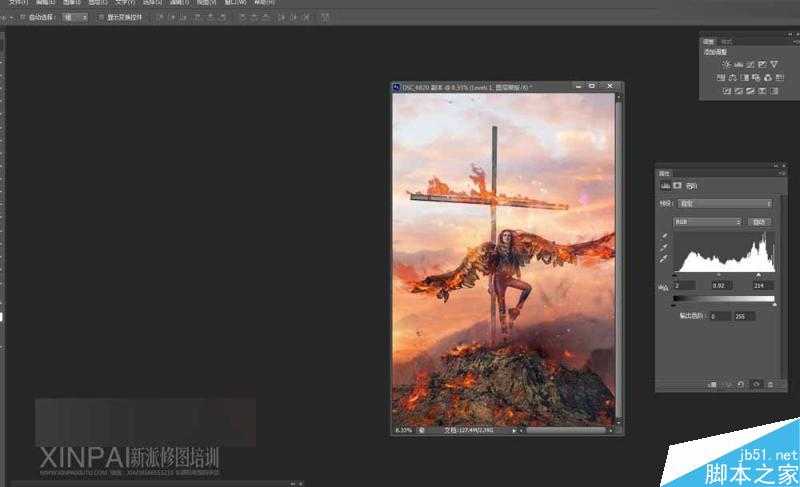Switch to the Masks icon in Properties
The height and width of the screenshot is (487, 800).
click(677, 186)
